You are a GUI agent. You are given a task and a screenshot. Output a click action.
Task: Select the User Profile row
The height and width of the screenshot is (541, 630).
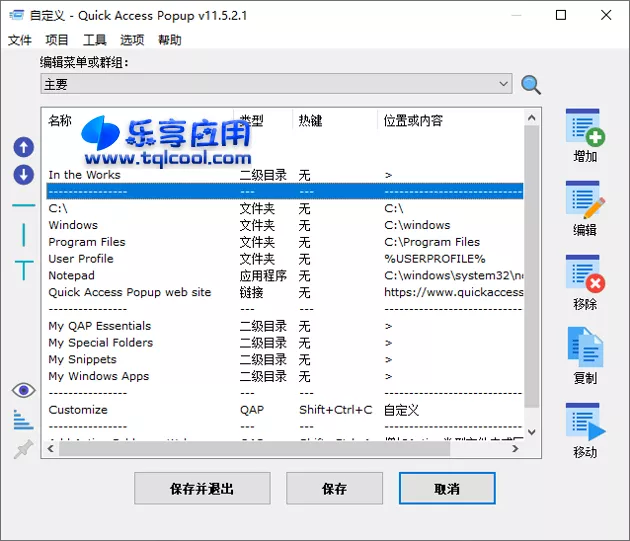[x=285, y=259]
